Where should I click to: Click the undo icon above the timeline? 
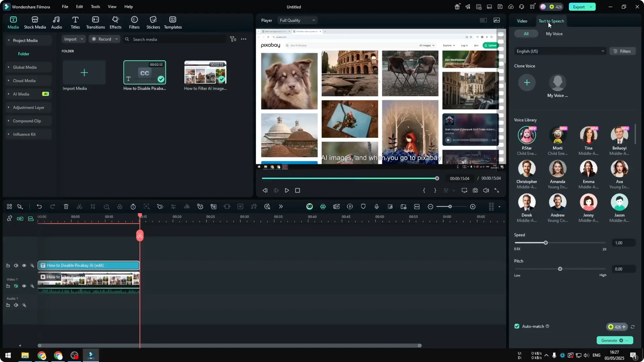tap(39, 206)
